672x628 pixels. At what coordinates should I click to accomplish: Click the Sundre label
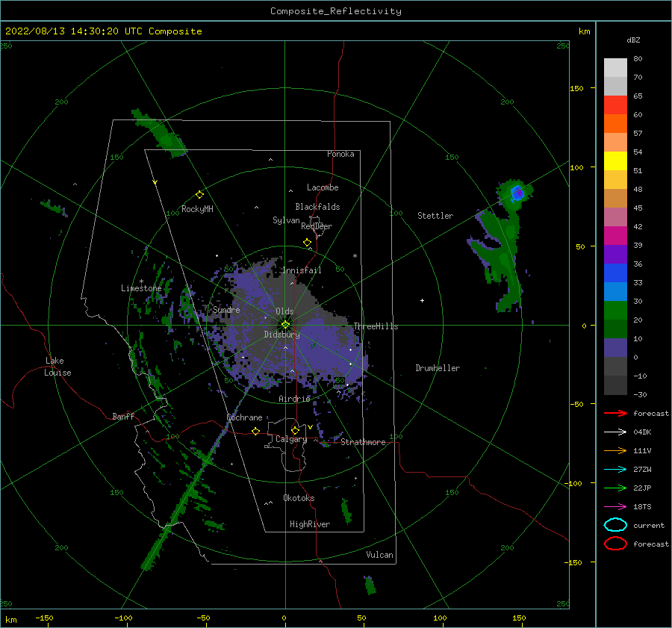pos(226,309)
